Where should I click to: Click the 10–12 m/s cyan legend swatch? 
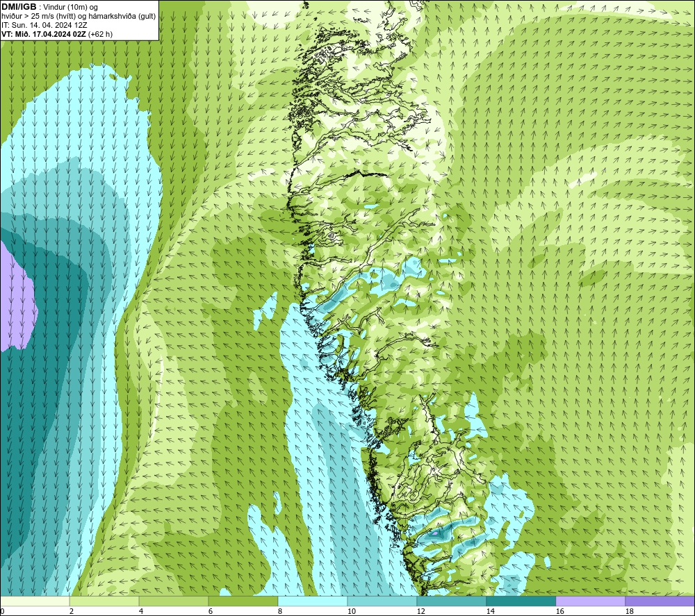(x=382, y=601)
